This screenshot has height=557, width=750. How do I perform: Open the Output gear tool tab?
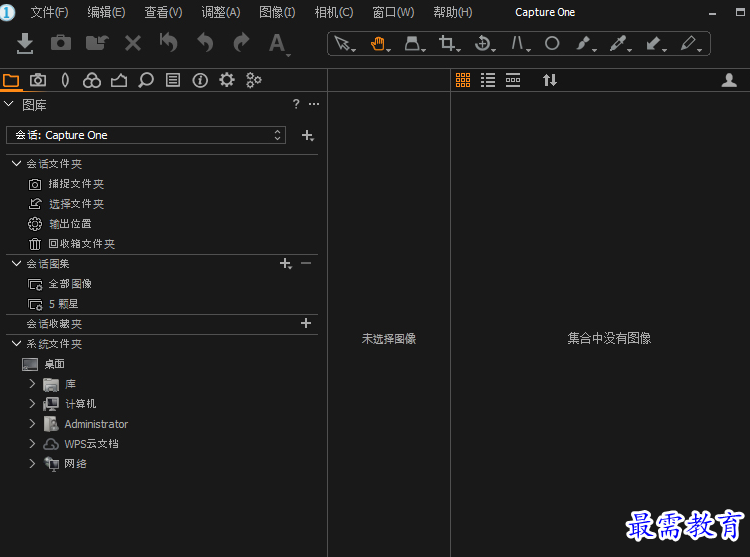(x=227, y=80)
